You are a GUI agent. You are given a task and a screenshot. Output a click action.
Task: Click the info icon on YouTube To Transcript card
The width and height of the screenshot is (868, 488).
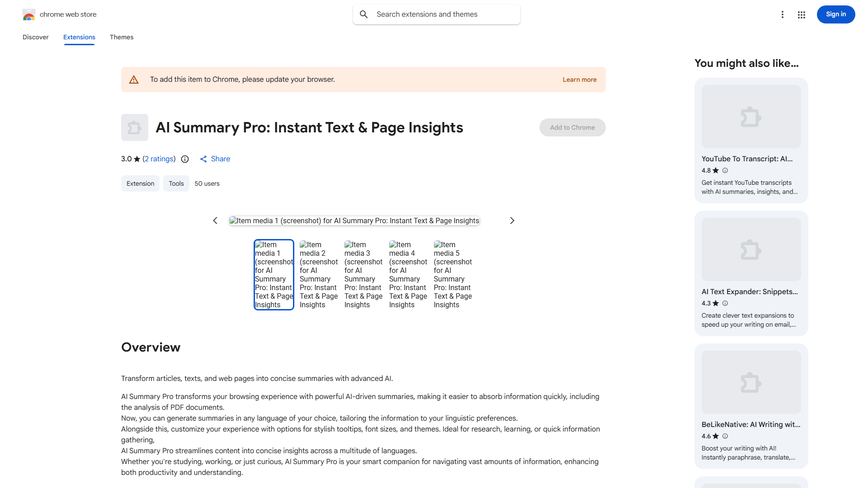pos(725,170)
